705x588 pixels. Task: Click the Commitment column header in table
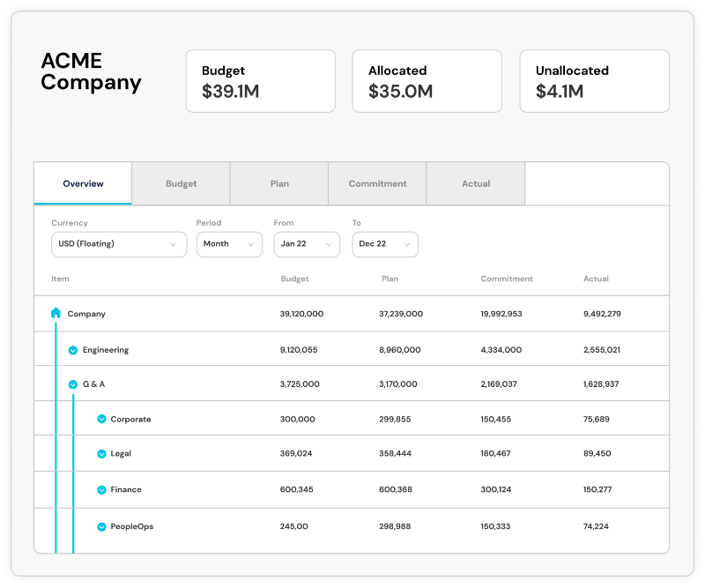click(506, 279)
